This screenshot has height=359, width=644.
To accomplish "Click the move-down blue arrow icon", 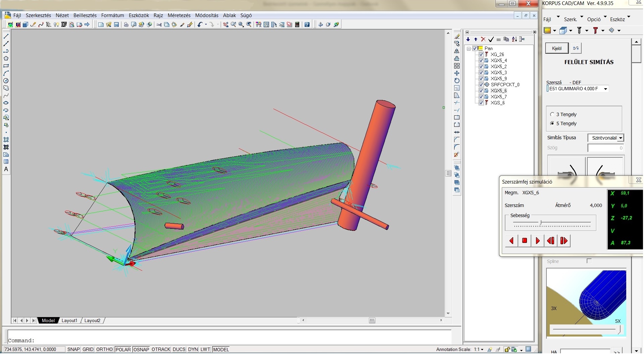I will tap(468, 40).
